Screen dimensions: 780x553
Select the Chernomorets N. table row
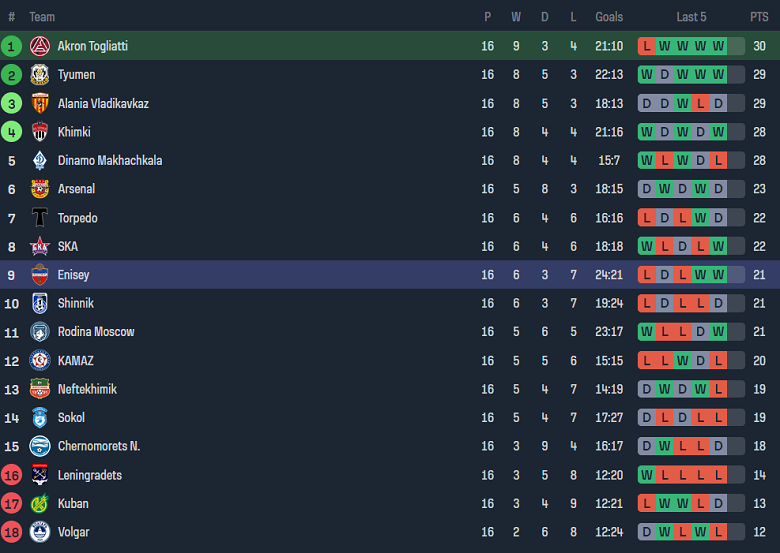pos(390,447)
